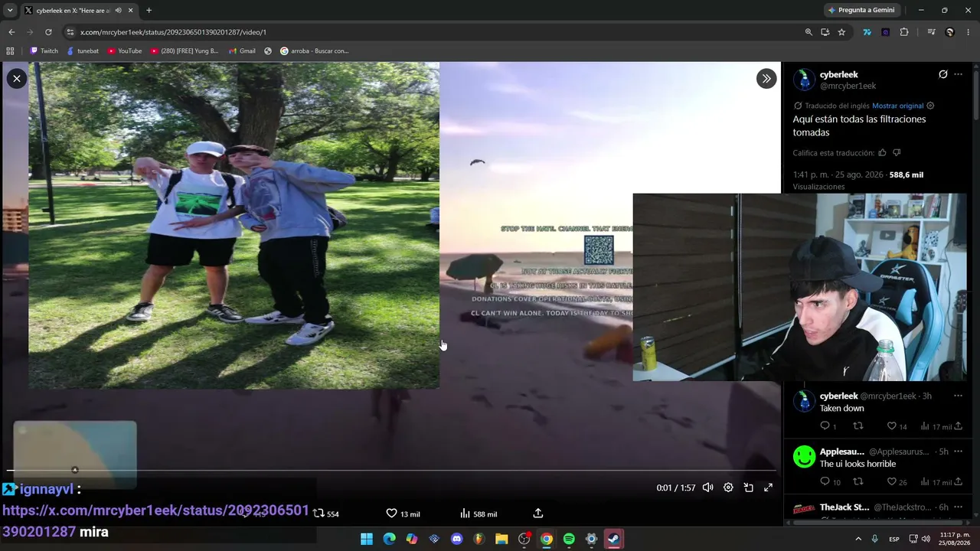
Task: Open Steam from taskbar
Action: 614,539
